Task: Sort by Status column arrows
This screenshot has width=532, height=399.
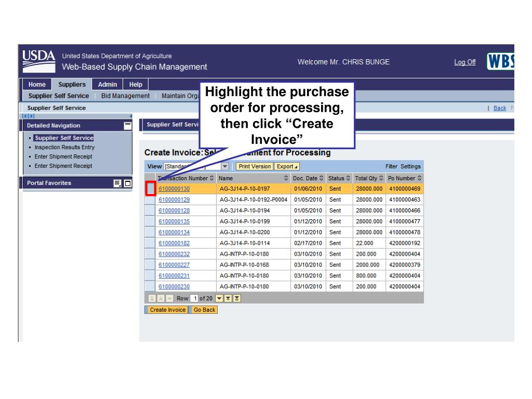Action: 348,178
